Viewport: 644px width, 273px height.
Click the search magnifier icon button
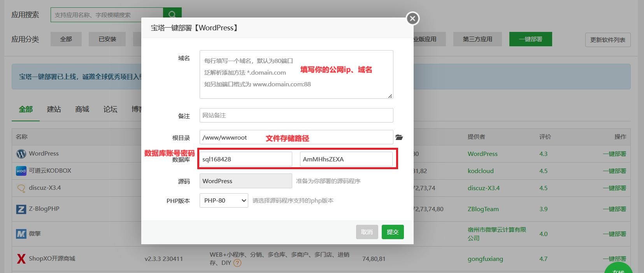point(172,14)
